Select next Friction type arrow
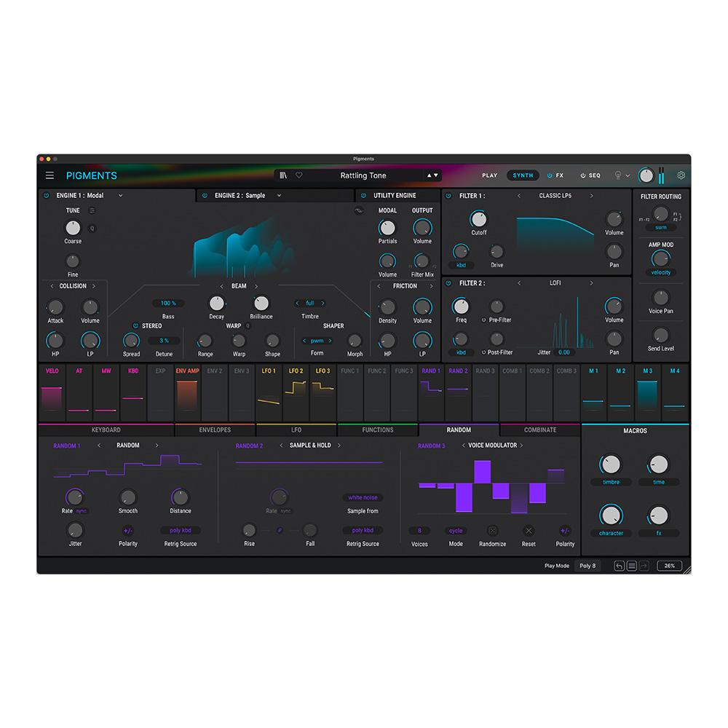The image size is (728, 728). tap(431, 286)
